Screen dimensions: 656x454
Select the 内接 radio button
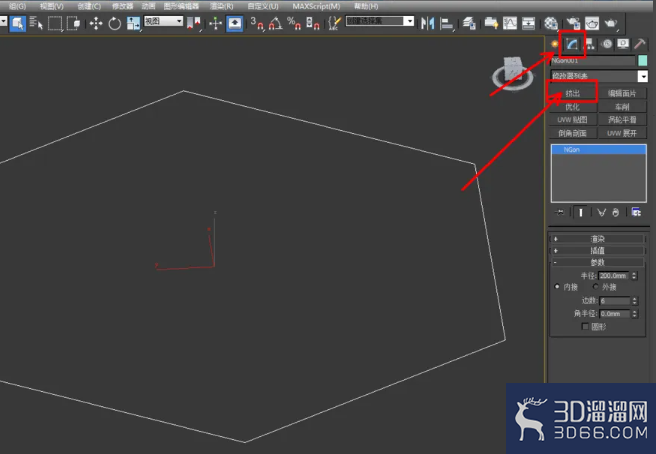click(557, 287)
